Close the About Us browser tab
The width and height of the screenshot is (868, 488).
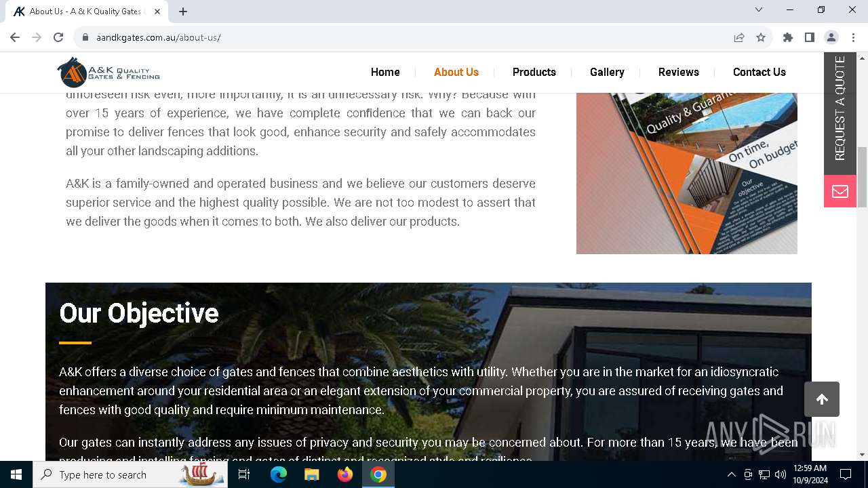click(157, 12)
